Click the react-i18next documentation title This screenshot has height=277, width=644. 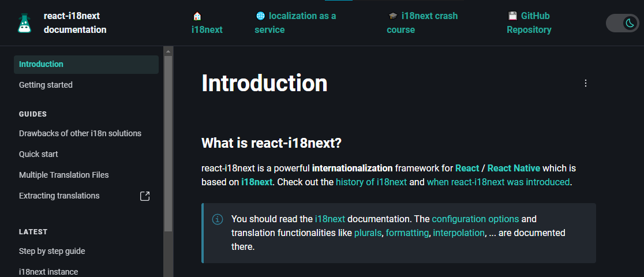click(75, 23)
